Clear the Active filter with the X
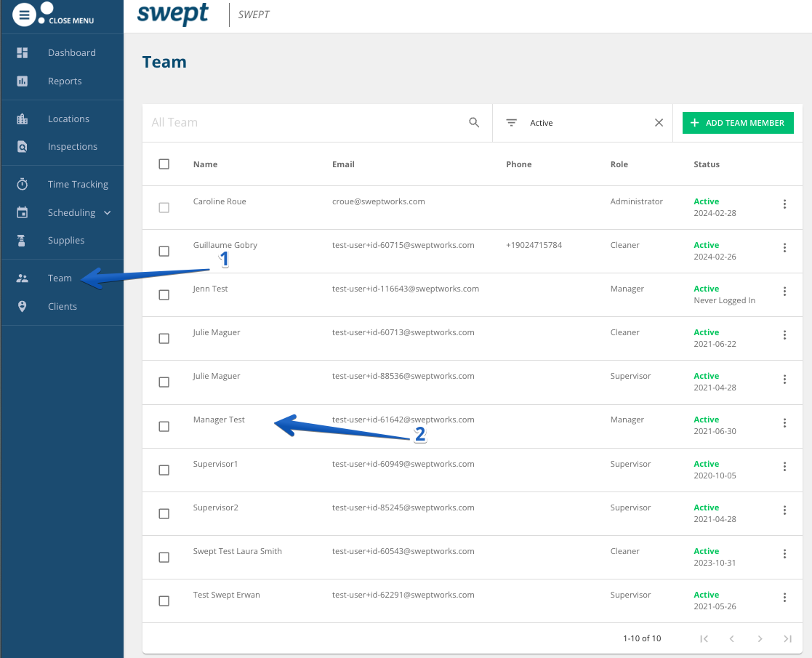The image size is (812, 658). (x=659, y=122)
